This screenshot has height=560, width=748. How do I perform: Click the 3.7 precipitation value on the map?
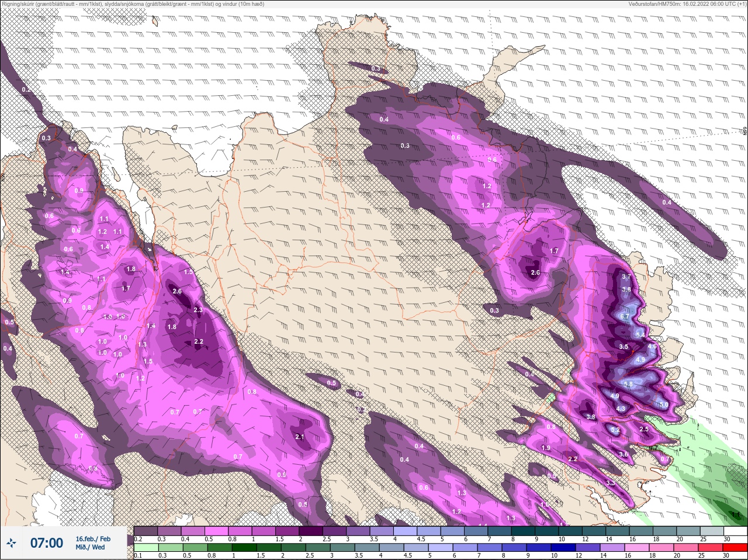pyautogui.click(x=626, y=277)
